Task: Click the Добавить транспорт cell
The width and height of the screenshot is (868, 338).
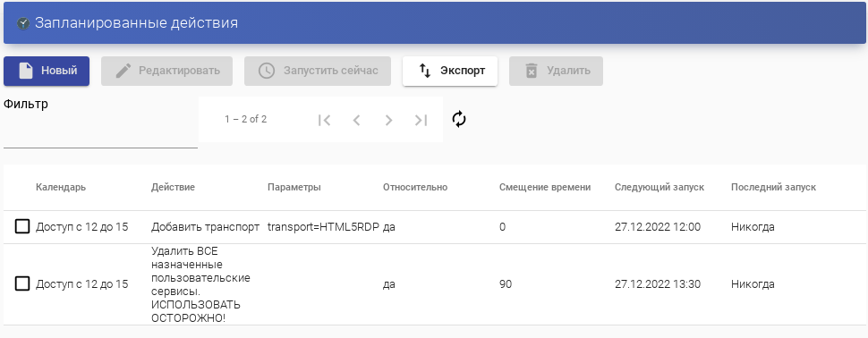Action: point(206,227)
